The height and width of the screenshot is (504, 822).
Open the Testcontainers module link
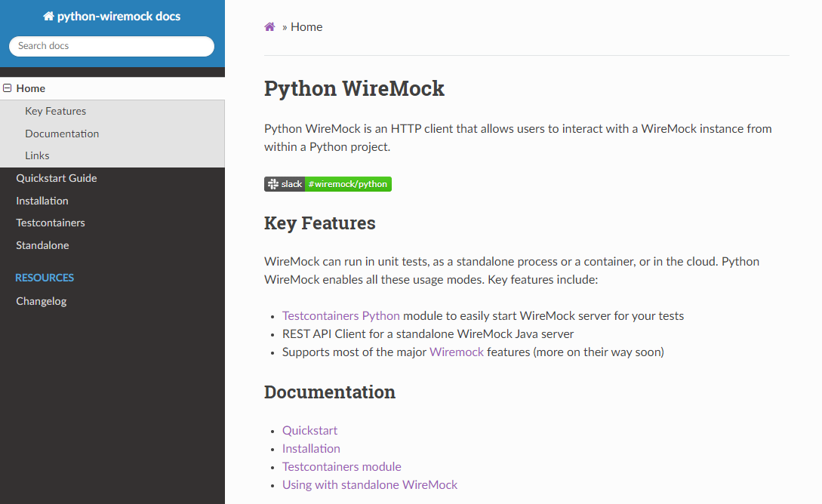(342, 467)
